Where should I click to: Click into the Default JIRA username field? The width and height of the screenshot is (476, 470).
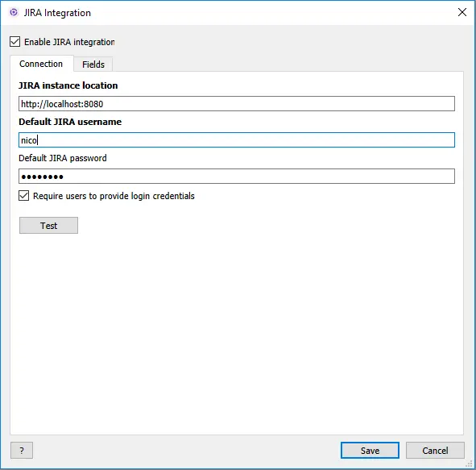point(237,140)
